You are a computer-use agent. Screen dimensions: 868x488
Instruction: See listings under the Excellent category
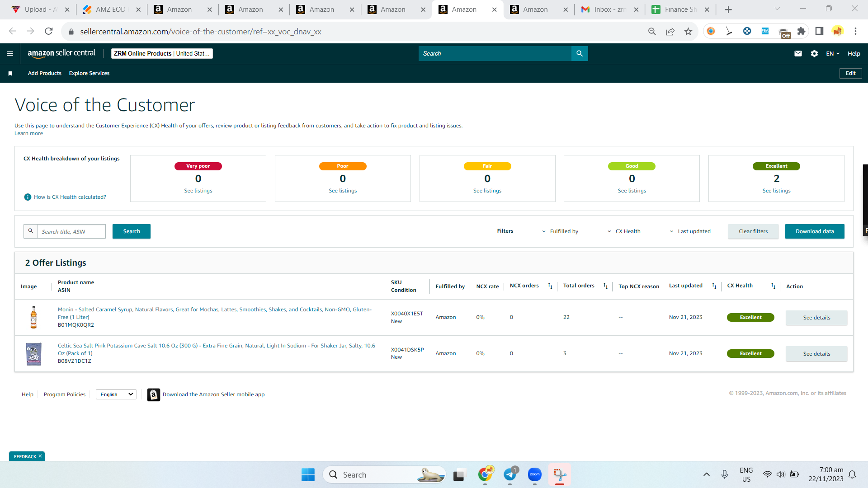coord(776,191)
